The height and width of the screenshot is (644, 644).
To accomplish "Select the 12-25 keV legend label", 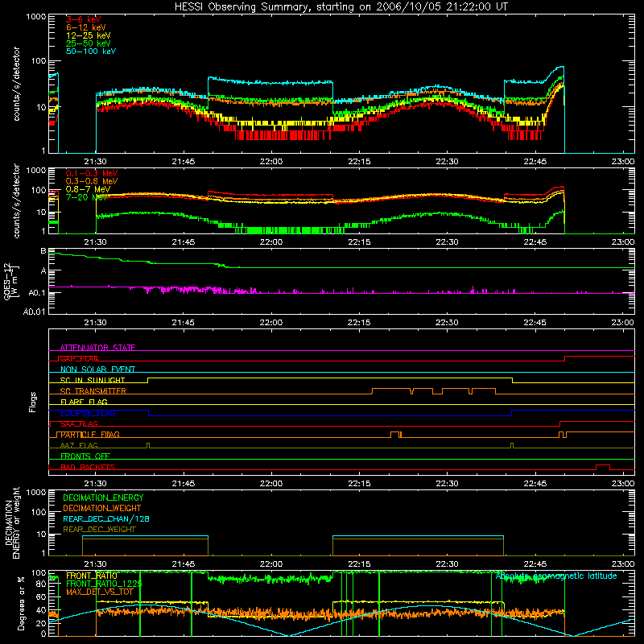I will 89,35.
